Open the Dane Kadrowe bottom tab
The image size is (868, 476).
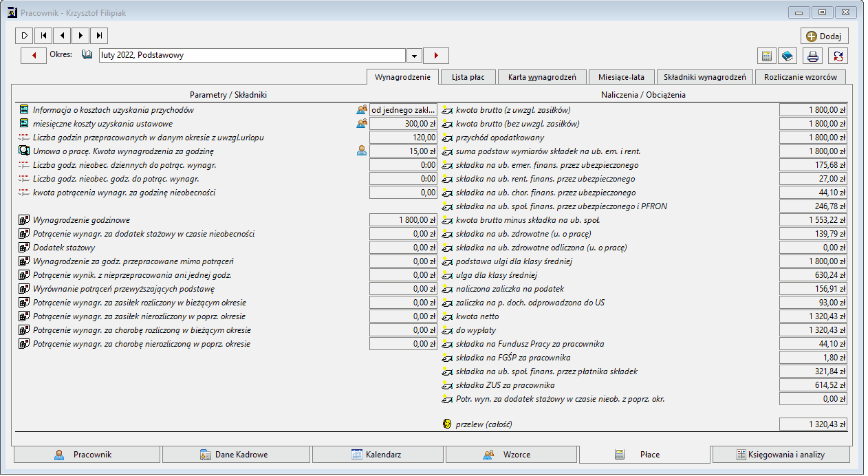235,455
